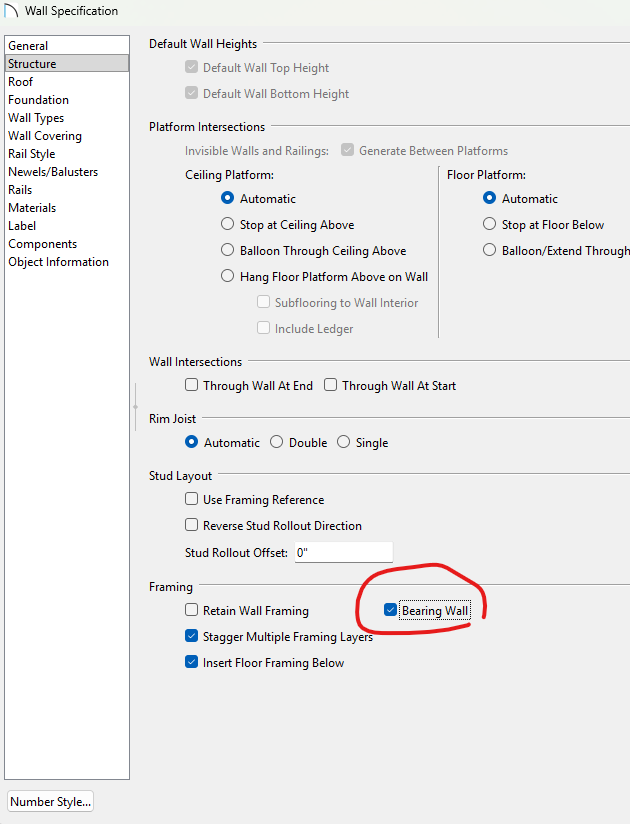Select Stop at Ceiling Above option
630x824 pixels.
coord(228,225)
